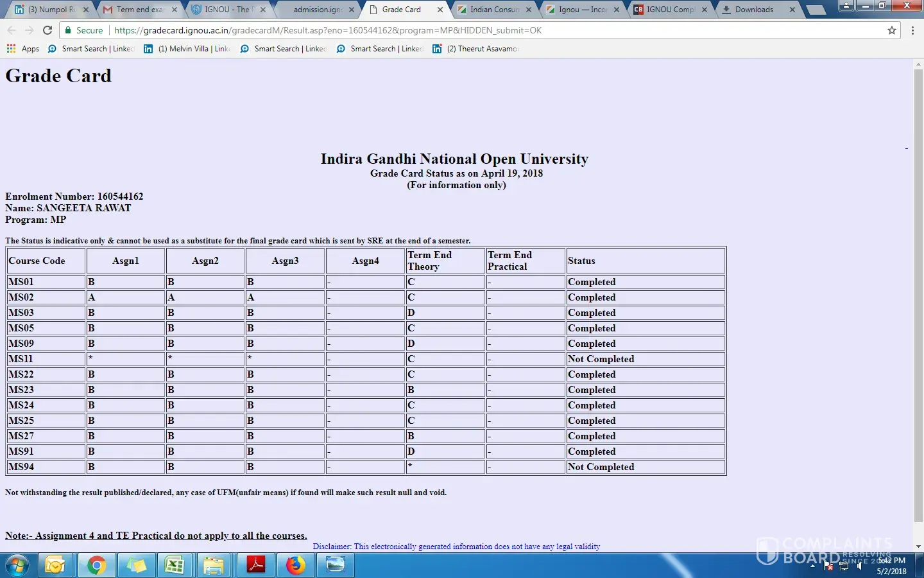Click the page scrollbar down arrow
The width and height of the screenshot is (924, 578).
click(x=918, y=547)
